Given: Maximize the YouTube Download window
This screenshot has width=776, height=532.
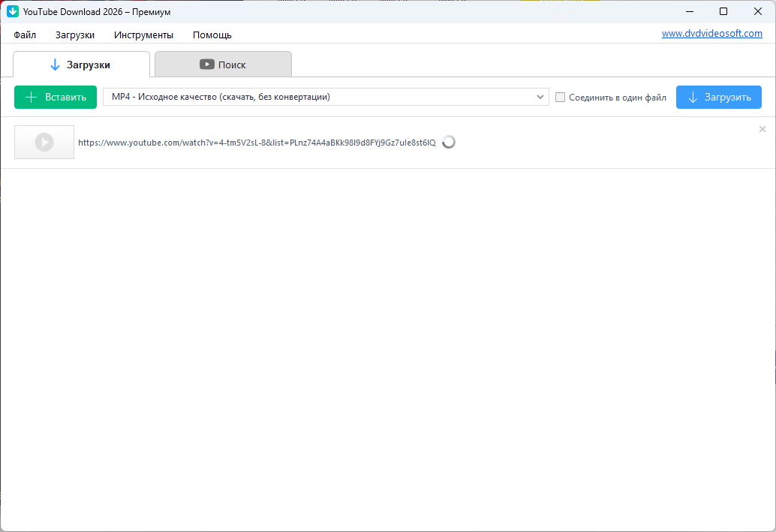Looking at the screenshot, I should coord(723,11).
